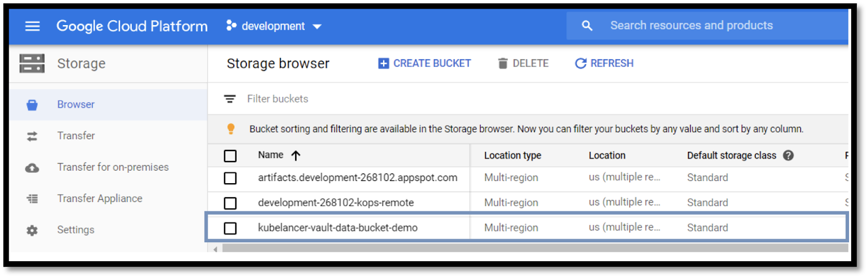The image size is (868, 278).
Task: Click the Transfer Appliance sidebar icon
Action: pos(32,199)
